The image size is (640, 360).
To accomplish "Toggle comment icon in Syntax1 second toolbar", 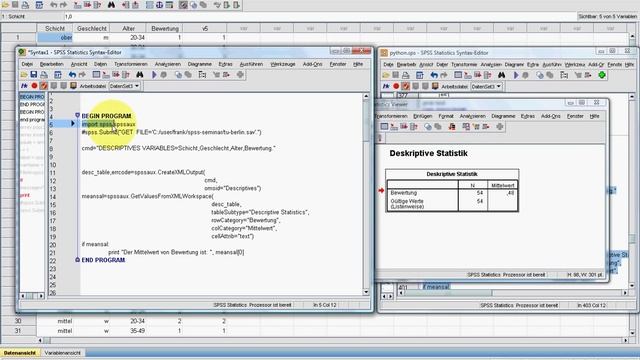I will pyautogui.click(x=24, y=86).
